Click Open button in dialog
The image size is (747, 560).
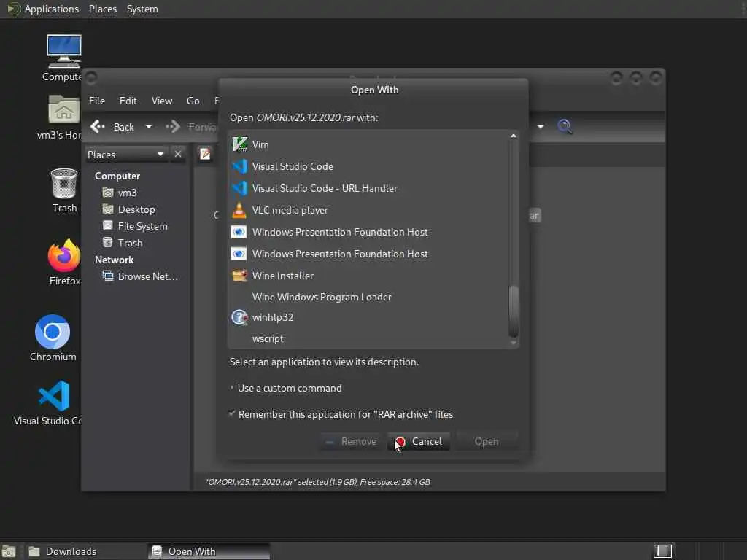pos(487,441)
